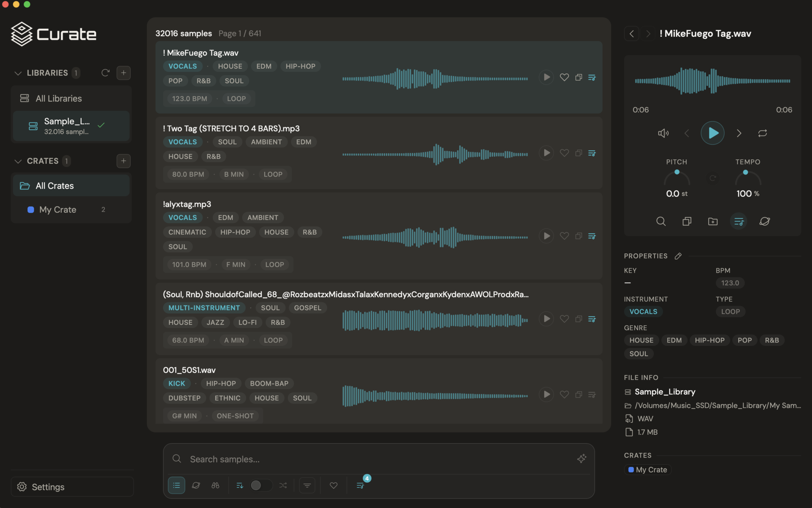Viewport: 812px width, 508px height.
Task: Toggle favorites filter heart in bottom toolbar
Action: click(334, 485)
